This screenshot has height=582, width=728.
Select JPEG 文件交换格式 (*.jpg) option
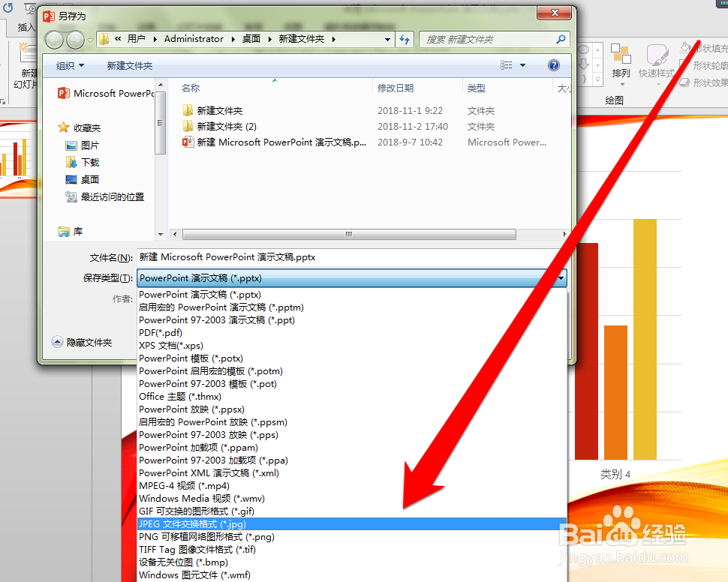point(352,524)
